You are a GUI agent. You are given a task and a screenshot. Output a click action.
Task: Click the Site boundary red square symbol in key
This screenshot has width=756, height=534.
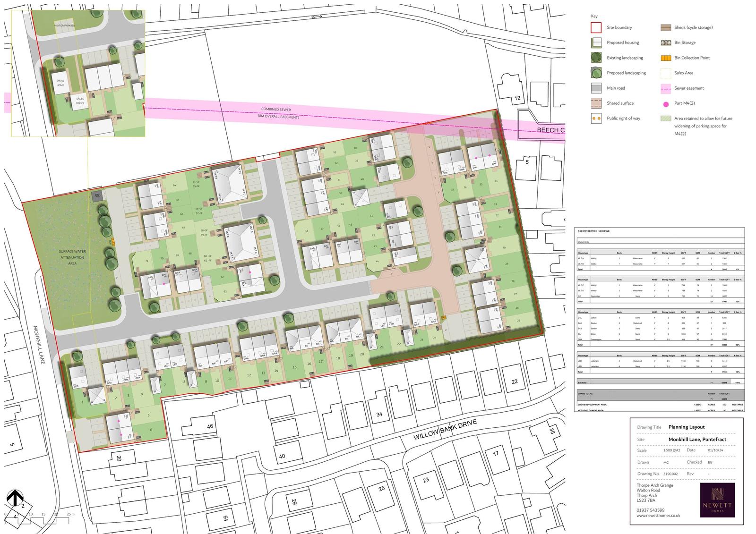596,27
